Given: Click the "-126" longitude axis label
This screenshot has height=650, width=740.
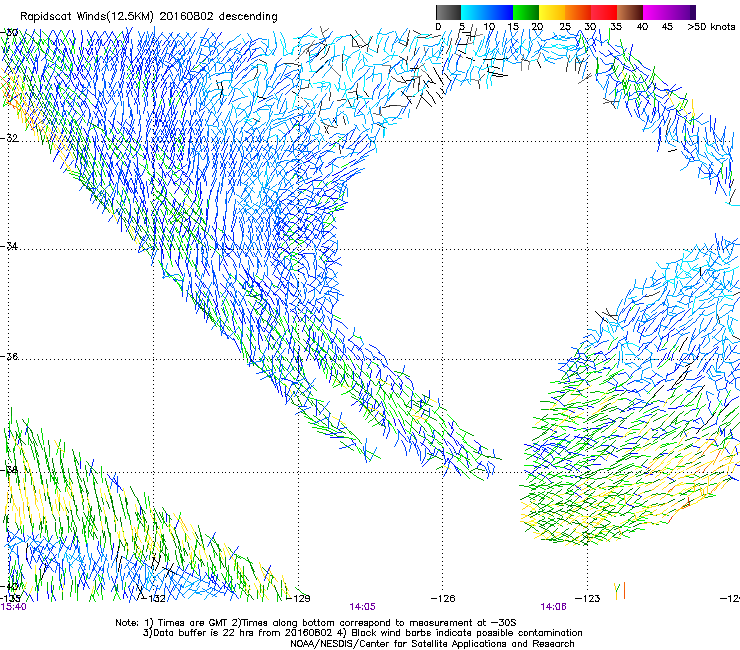Looking at the screenshot, I should pyautogui.click(x=443, y=599).
